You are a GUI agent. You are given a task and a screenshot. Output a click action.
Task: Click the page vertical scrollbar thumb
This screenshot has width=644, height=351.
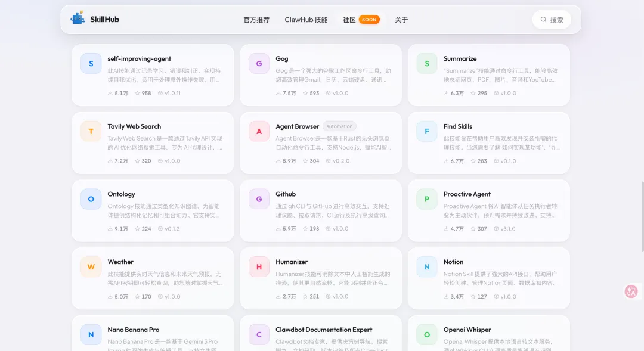pos(642,216)
